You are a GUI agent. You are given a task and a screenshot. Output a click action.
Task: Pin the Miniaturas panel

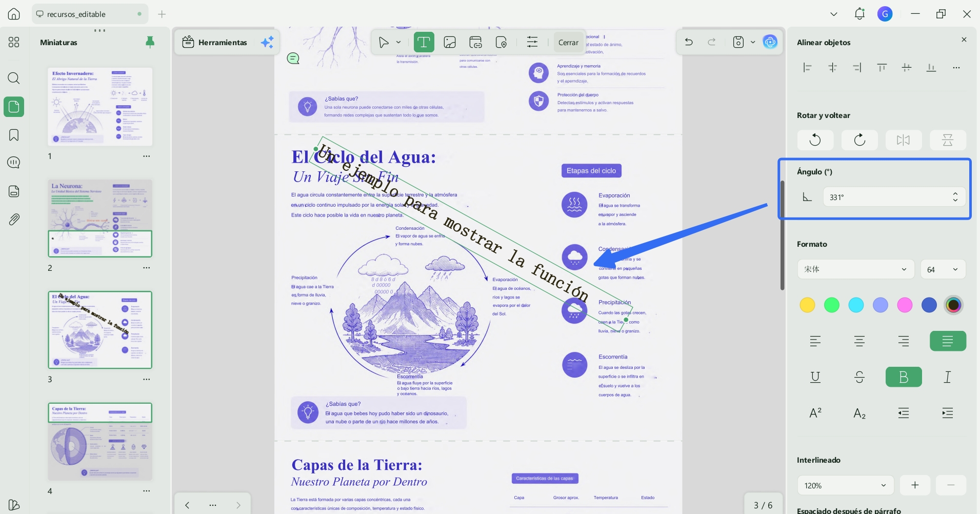point(150,42)
